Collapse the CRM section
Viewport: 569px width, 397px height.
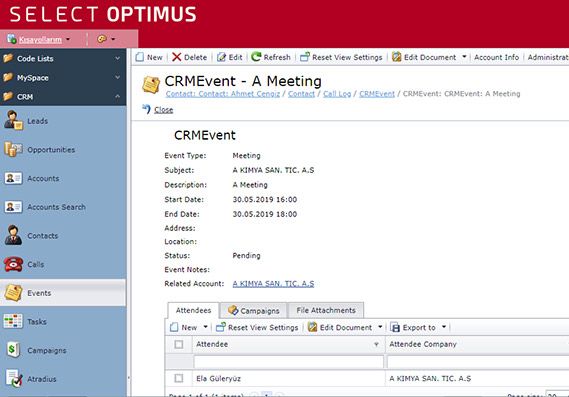118,97
